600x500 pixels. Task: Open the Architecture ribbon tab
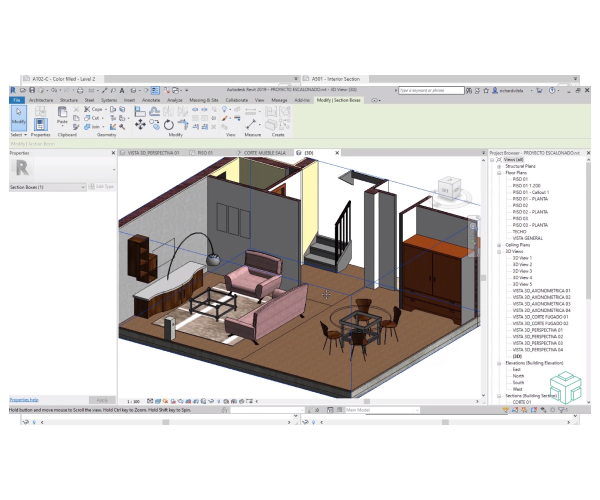[x=41, y=100]
